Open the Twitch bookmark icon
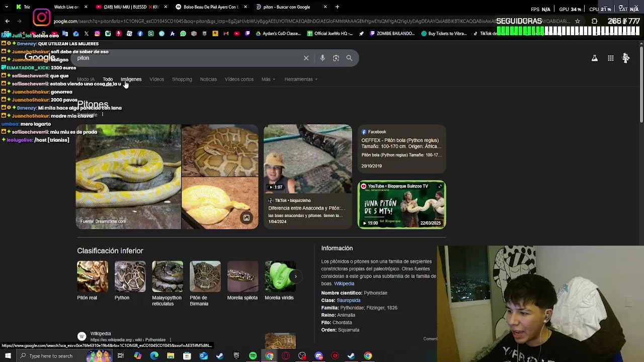Viewport: 644px width, 362px height. tap(247, 34)
